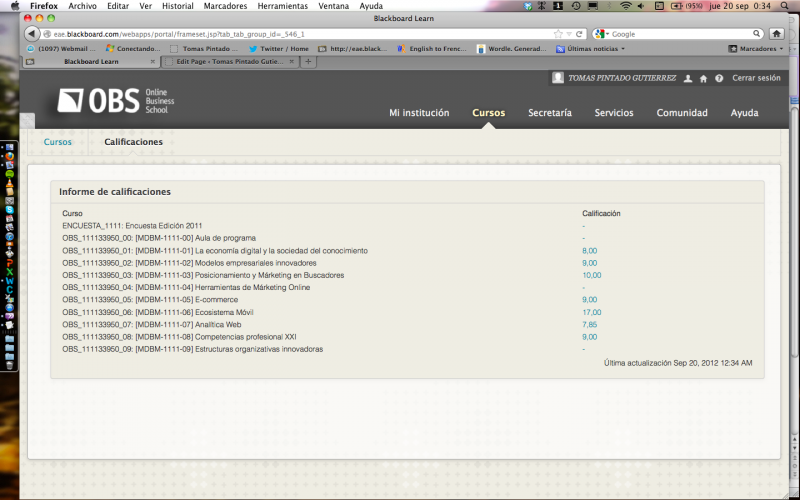The image size is (800, 500).
Task: Open a new browser tab with plus
Action: point(308,61)
